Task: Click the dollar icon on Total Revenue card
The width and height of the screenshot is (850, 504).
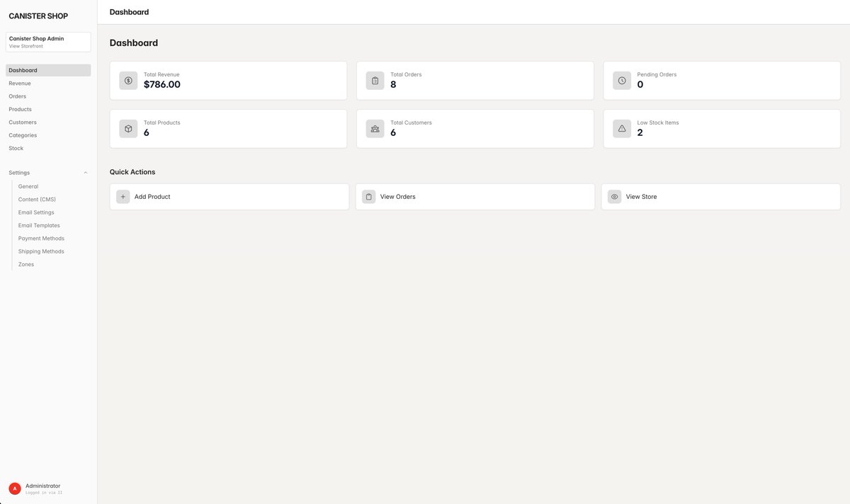Action: pyautogui.click(x=128, y=81)
